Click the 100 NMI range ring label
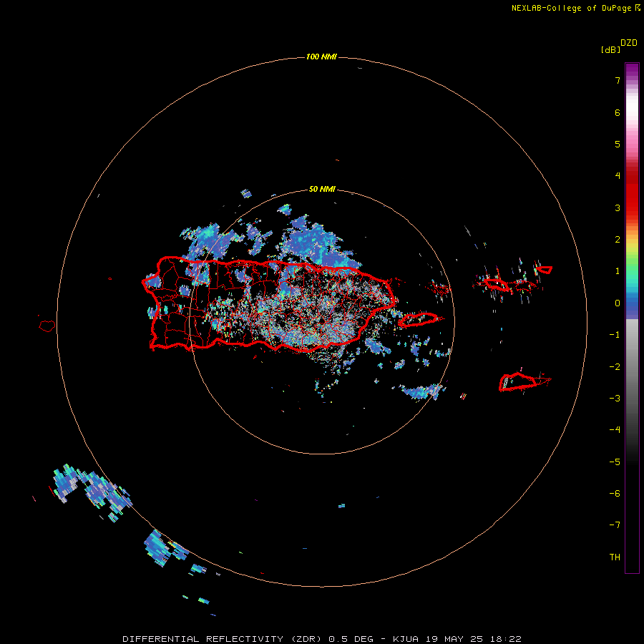644x644 pixels. point(321,57)
